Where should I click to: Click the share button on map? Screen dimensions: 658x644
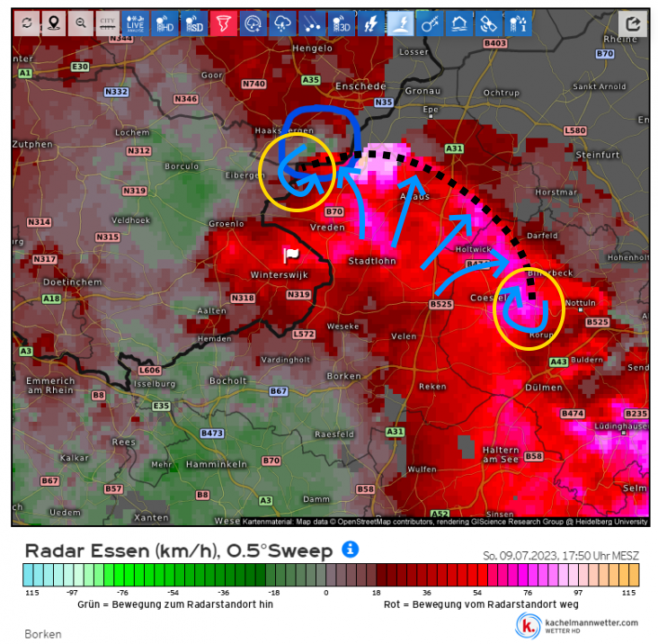pyautogui.click(x=635, y=23)
